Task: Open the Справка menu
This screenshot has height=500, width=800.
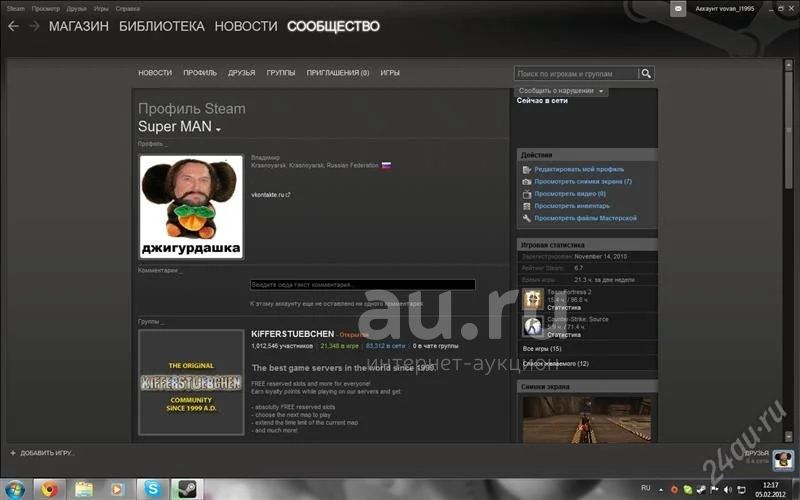Action: 128,9
